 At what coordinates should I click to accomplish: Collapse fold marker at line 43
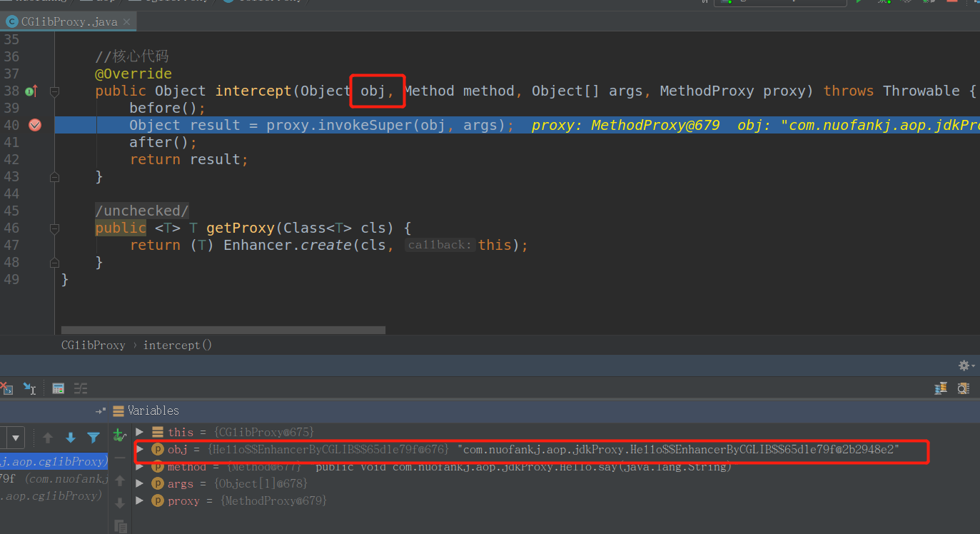tap(54, 176)
